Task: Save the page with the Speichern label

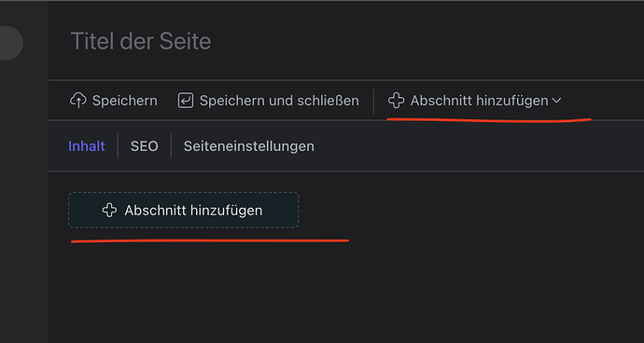Action: [124, 101]
